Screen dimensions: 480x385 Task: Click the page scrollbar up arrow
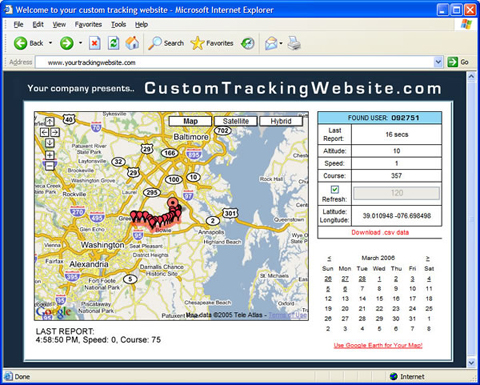coord(471,77)
